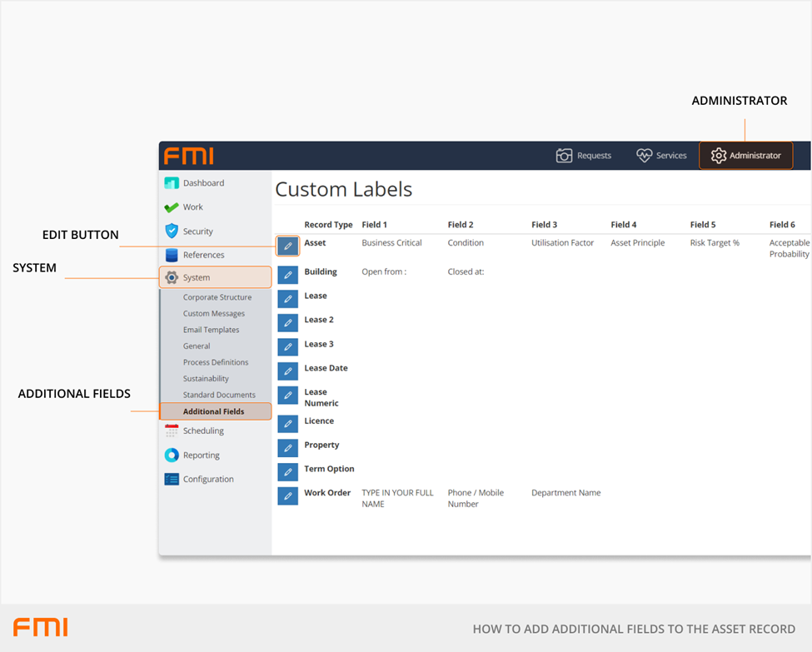812x652 pixels.
Task: Click the edit pencil for Building row
Action: (x=287, y=274)
